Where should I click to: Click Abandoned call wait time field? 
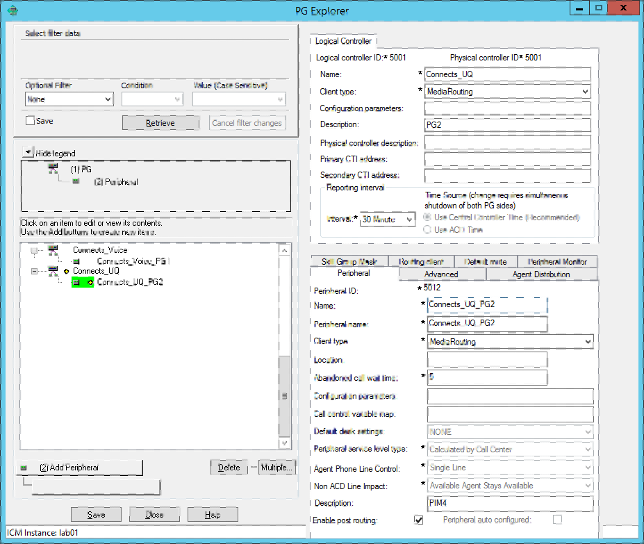tap(487, 377)
